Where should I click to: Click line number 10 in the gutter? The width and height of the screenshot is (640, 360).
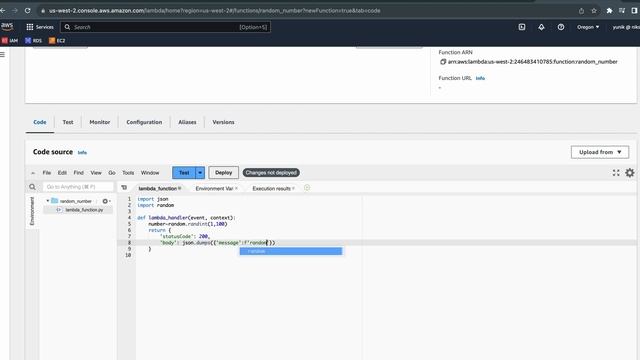128,255
